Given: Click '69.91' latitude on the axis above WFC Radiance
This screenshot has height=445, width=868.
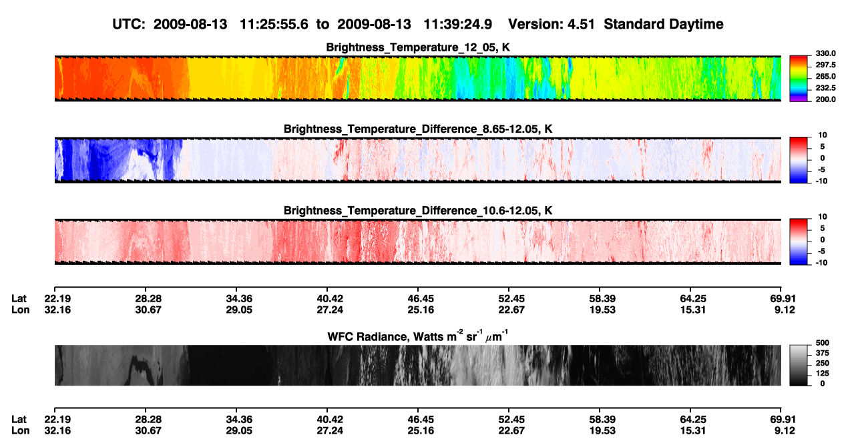Looking at the screenshot, I should point(783,299).
